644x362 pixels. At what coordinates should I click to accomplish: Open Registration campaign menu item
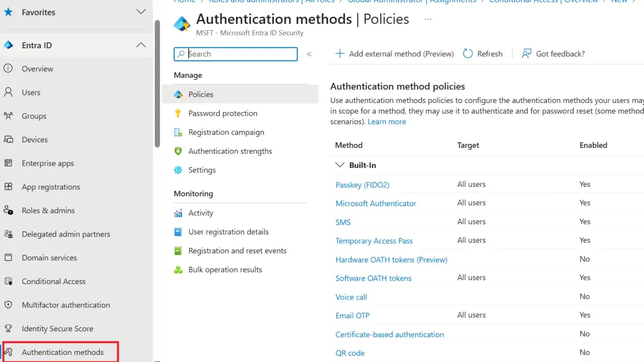coord(226,132)
